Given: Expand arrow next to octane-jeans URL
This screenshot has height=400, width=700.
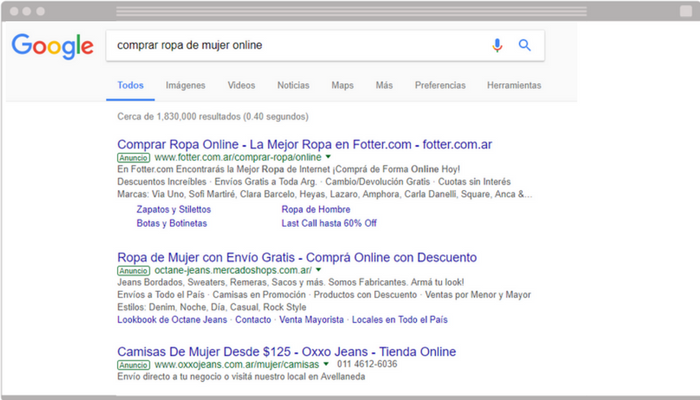Looking at the screenshot, I should click(x=318, y=270).
